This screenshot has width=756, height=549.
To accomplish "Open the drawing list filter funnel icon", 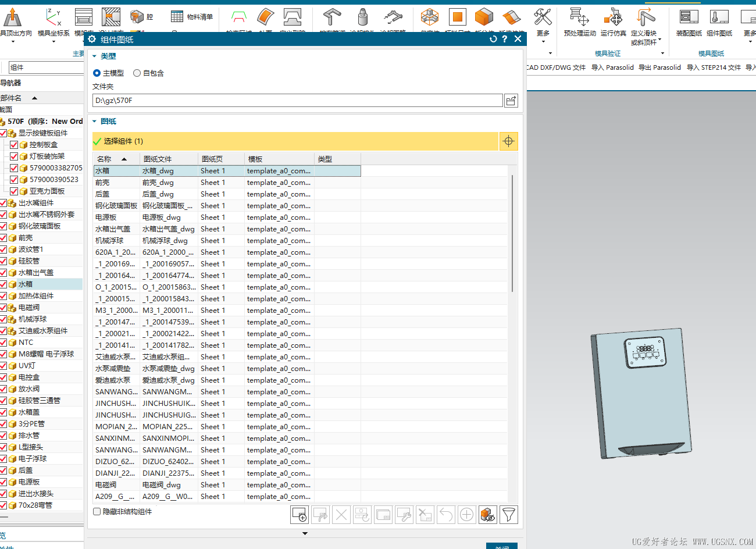I will pyautogui.click(x=509, y=514).
